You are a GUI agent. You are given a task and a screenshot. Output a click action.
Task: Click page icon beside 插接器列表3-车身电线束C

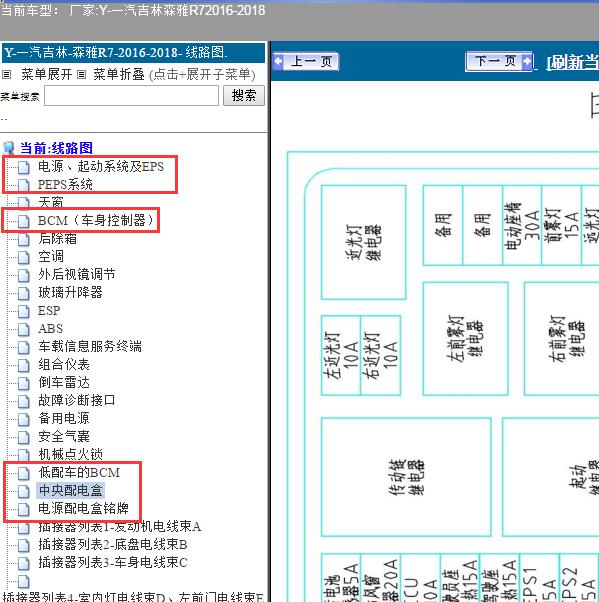tap(23, 563)
